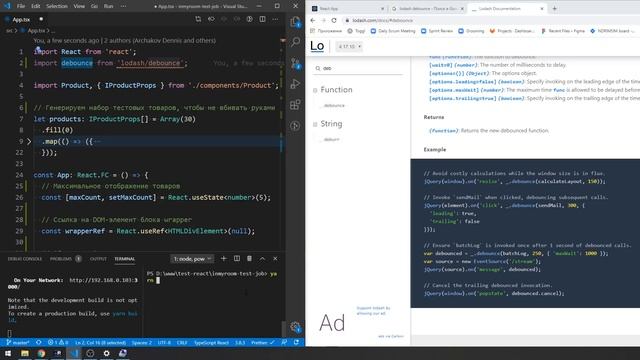Open the editor More Actions ellipsis
This screenshot has height=360, width=640.
click(x=276, y=19)
